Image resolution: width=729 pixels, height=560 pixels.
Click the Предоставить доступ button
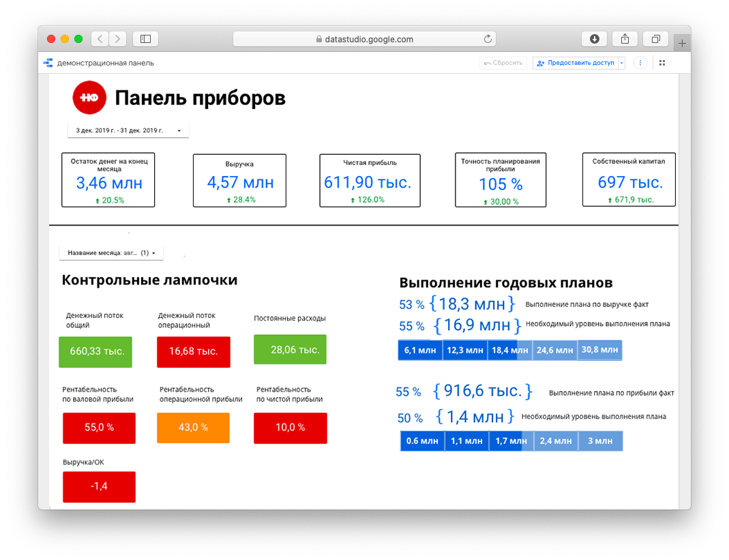[x=575, y=63]
